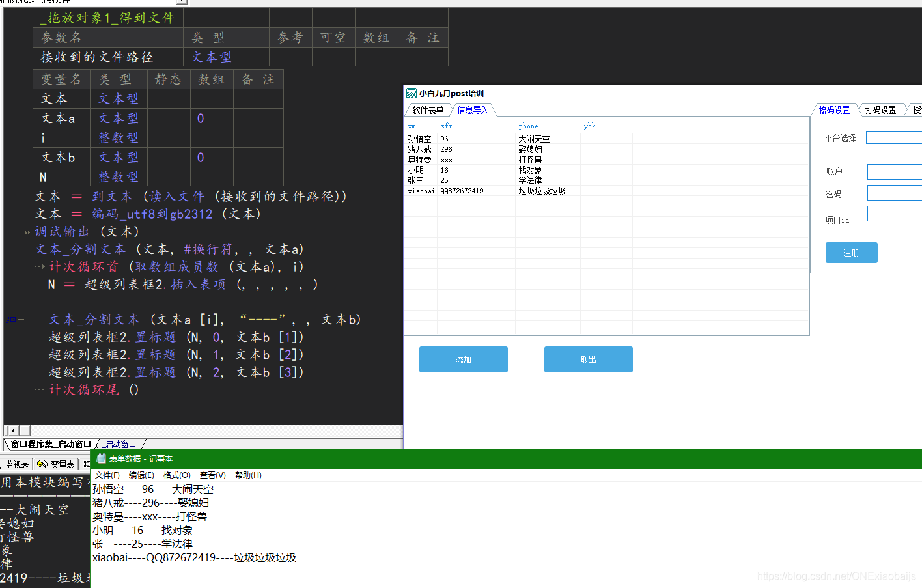The height and width of the screenshot is (588, 922).
Task: Click the post training window's title icon
Action: [x=412, y=93]
